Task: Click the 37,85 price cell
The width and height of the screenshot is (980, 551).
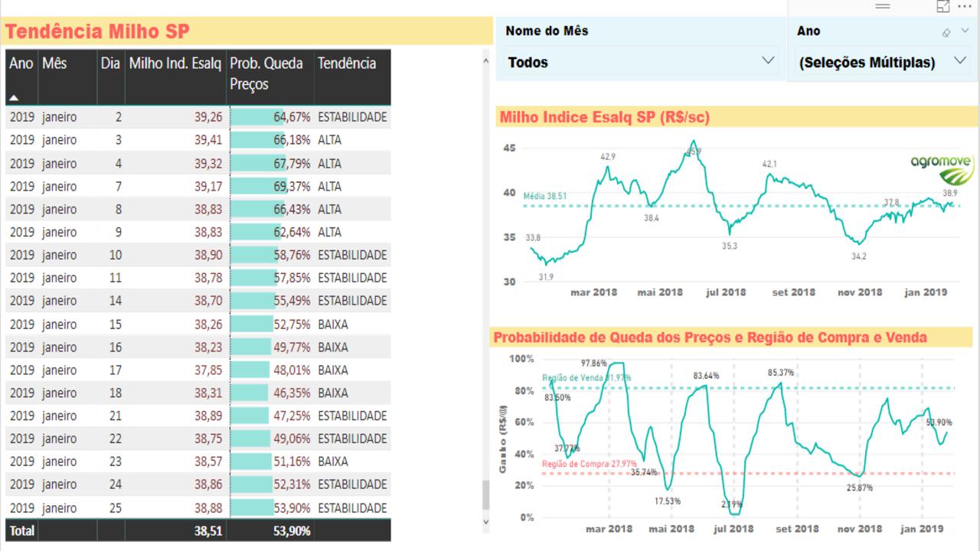Action: coord(175,370)
